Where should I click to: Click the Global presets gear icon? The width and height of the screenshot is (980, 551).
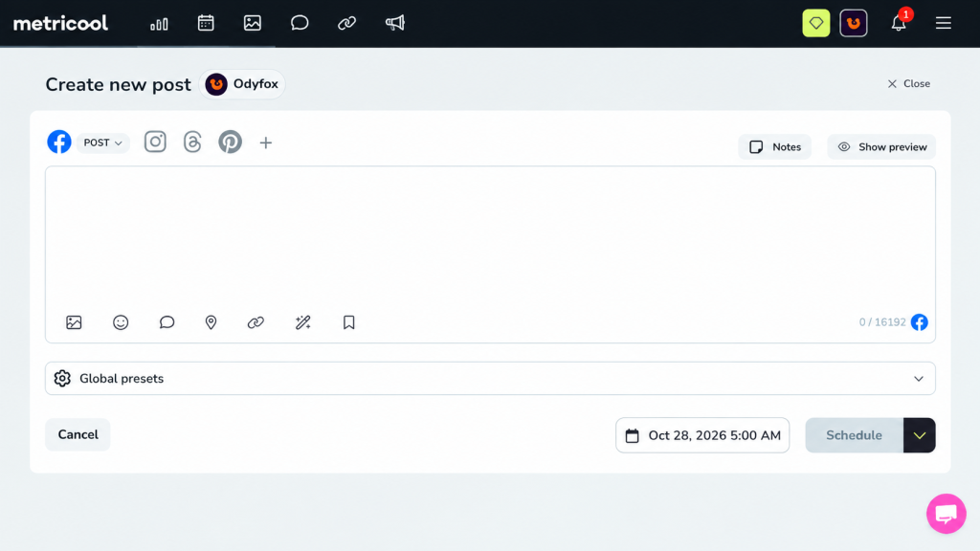[62, 378]
